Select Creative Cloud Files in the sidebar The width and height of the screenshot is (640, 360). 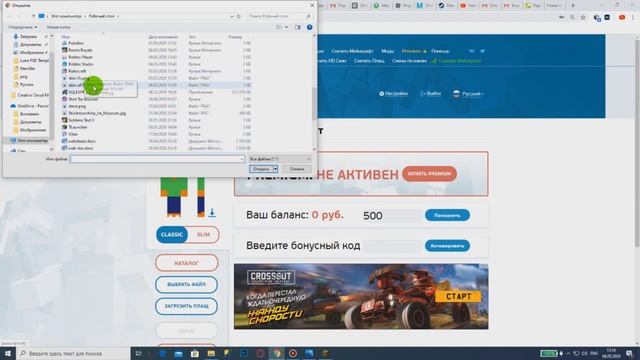click(33, 95)
